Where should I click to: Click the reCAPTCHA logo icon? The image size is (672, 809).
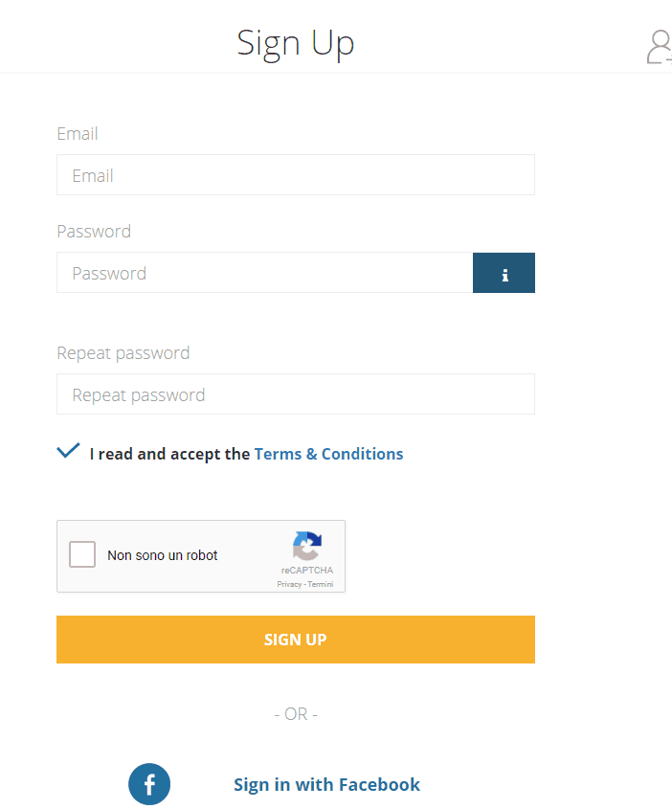pos(307,546)
